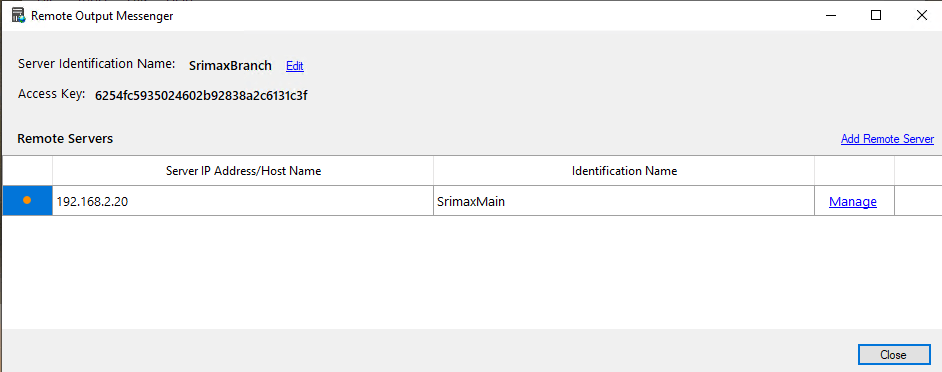Click the Remote Output Messenger title text
Screen dimensions: 942x372
tap(102, 16)
